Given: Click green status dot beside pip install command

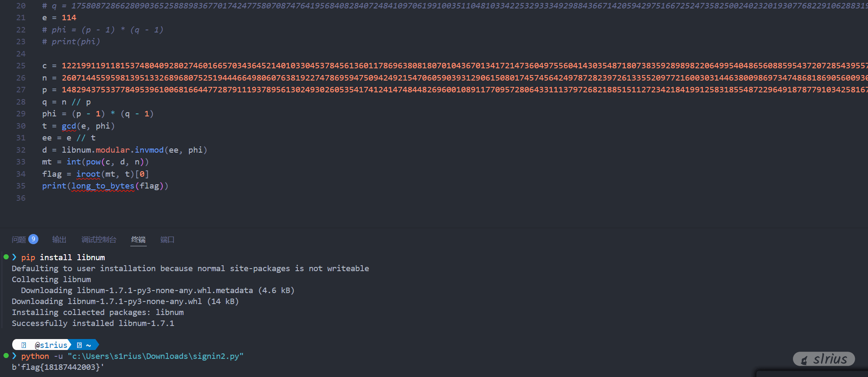Looking at the screenshot, I should tap(6, 257).
